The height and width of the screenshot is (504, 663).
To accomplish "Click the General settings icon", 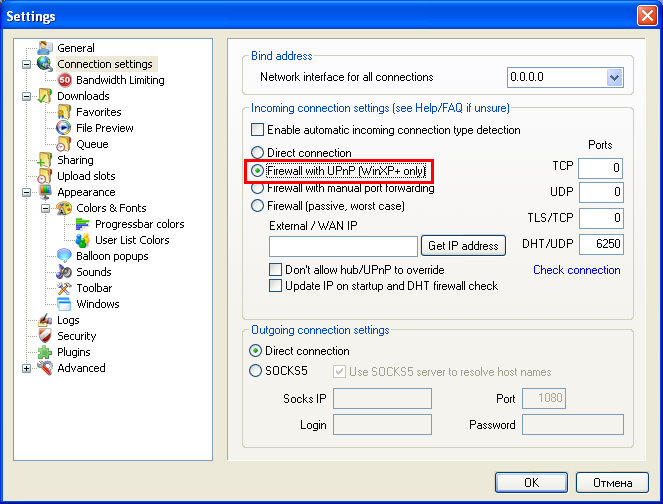I will tap(45, 48).
